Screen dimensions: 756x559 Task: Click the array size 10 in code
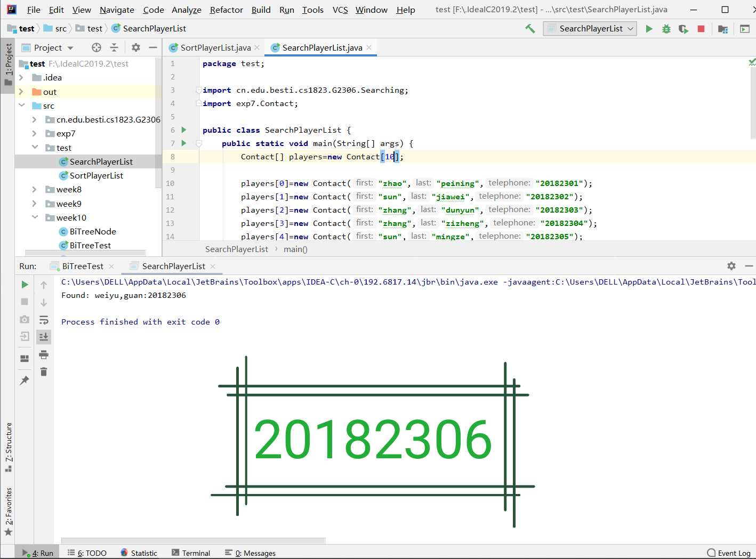coord(390,157)
